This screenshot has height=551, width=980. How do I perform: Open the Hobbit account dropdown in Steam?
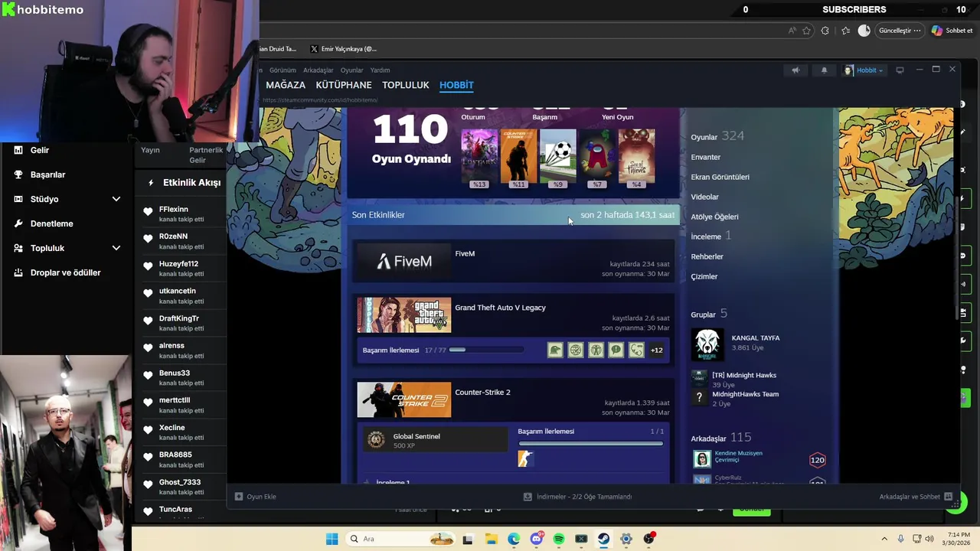click(x=864, y=70)
